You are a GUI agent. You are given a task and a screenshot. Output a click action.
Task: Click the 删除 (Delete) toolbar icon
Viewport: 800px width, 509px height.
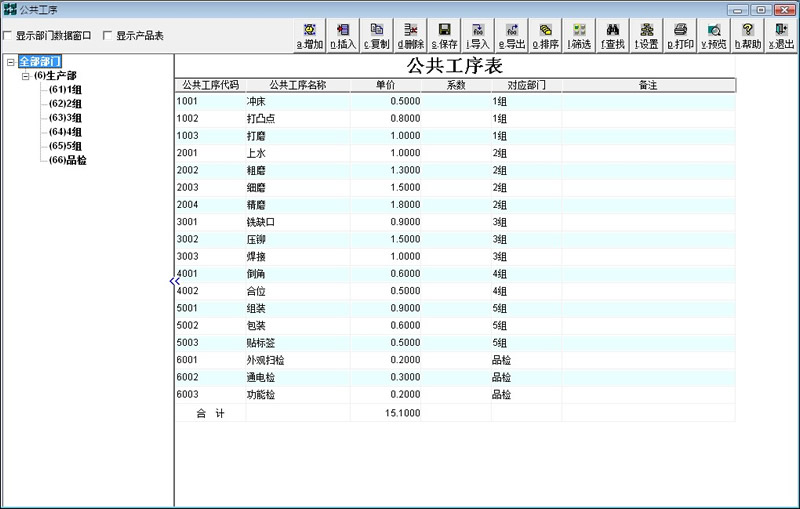411,36
